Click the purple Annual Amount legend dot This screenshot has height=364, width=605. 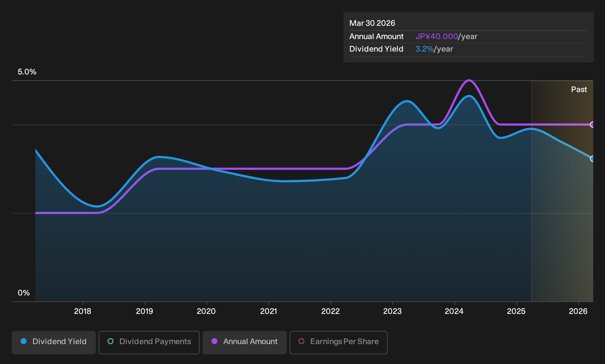214,341
